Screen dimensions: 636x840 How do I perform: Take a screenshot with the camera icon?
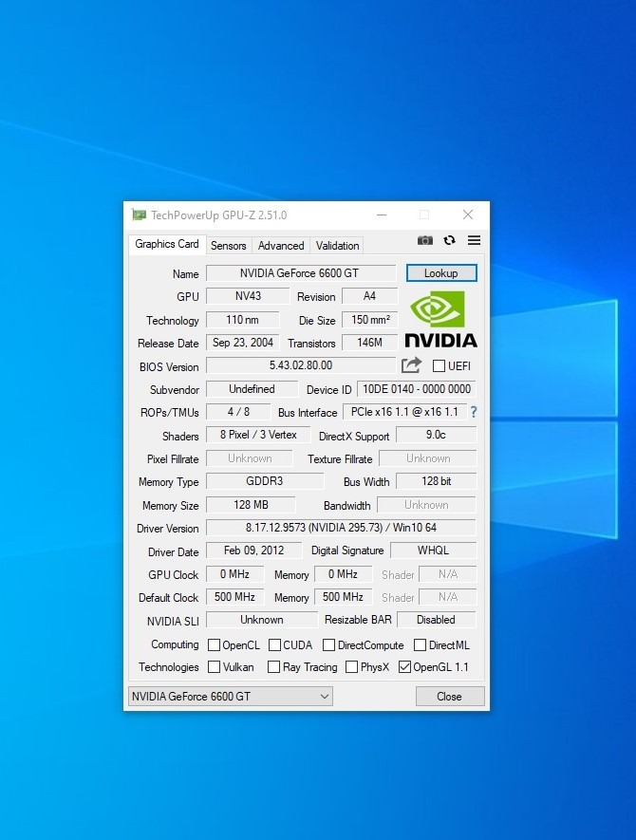tap(425, 240)
